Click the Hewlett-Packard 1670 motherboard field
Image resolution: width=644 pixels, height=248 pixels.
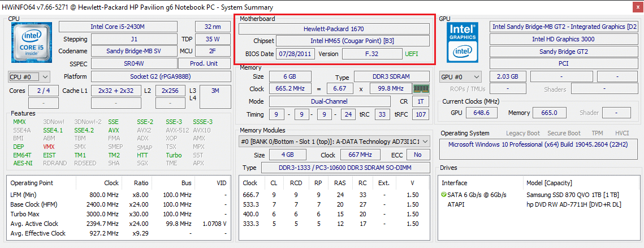tap(334, 29)
